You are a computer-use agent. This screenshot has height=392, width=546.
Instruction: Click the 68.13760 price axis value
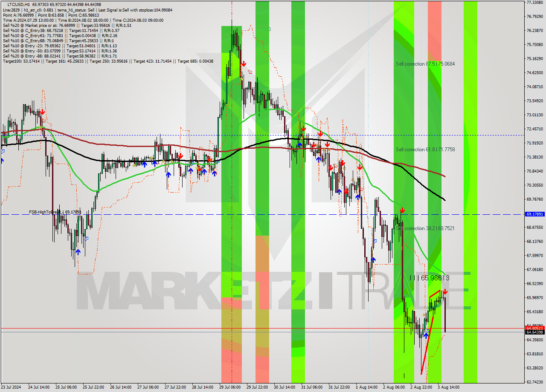[x=534, y=242]
